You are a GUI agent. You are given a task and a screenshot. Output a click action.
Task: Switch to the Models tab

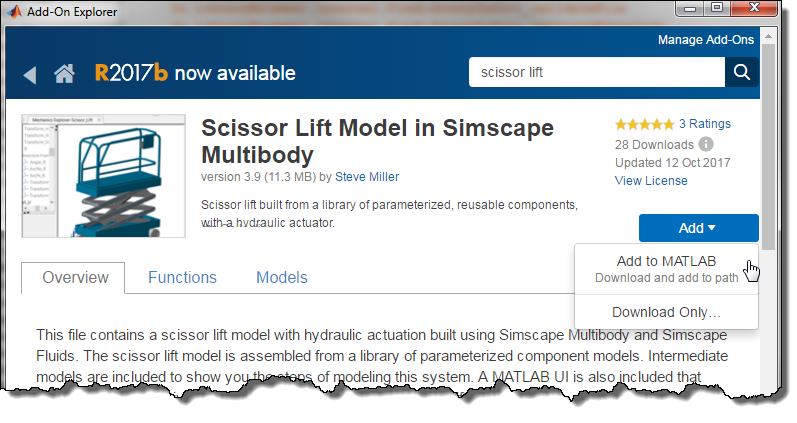click(281, 278)
